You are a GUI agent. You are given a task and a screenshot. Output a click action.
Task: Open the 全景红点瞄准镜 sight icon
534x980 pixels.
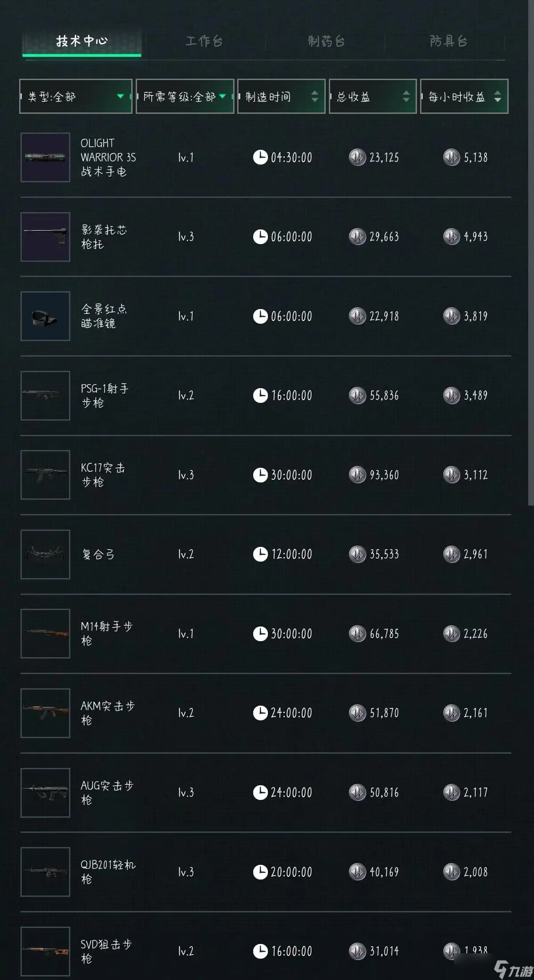click(45, 316)
